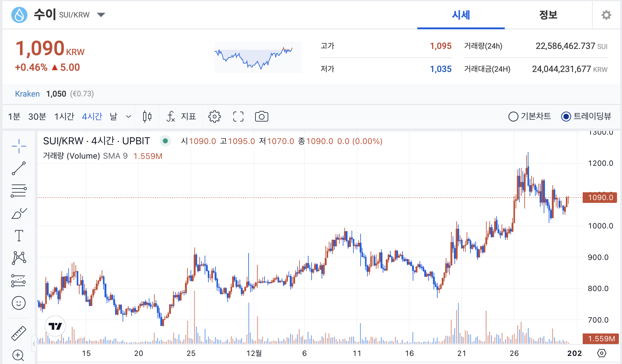622x364 pixels.
Task: Open the pattern drawing tool
Action: 19,258
